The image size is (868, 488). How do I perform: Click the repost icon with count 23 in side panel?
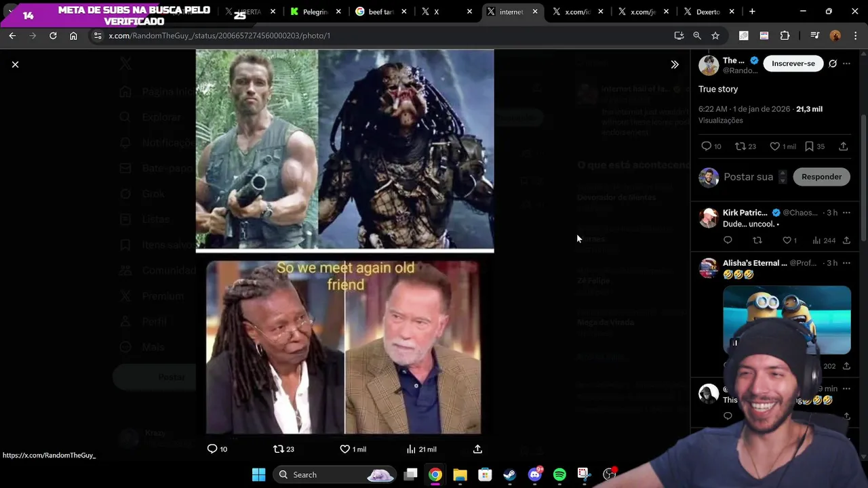point(741,146)
